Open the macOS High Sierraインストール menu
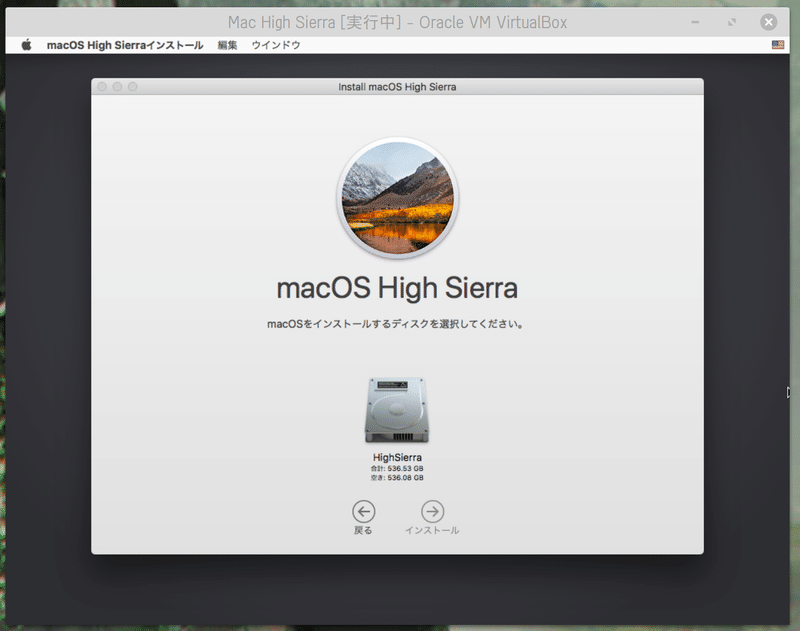 (x=125, y=45)
